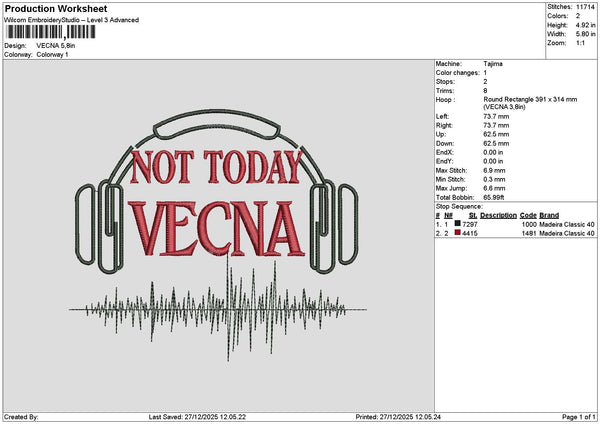Image resolution: width=600 pixels, height=424 pixels.
Task: Click the black thread color swatch 7297
Action: [x=457, y=223]
